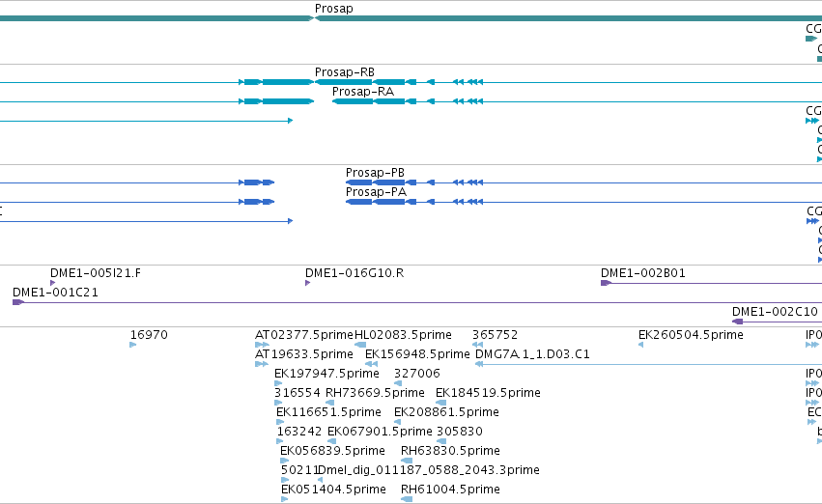This screenshot has width=822, height=504.
Task: Click the EK260504.5prime small arrow glyph
Action: (640, 345)
